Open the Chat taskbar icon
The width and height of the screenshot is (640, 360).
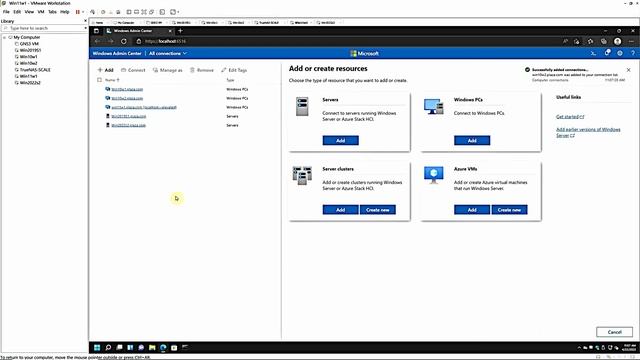click(141, 347)
